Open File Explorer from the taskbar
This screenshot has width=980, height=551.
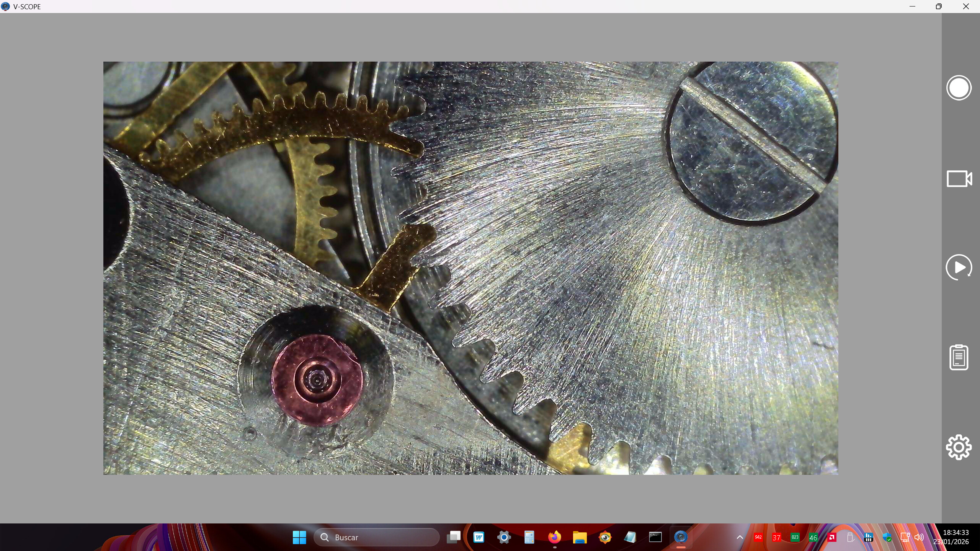[x=580, y=537]
